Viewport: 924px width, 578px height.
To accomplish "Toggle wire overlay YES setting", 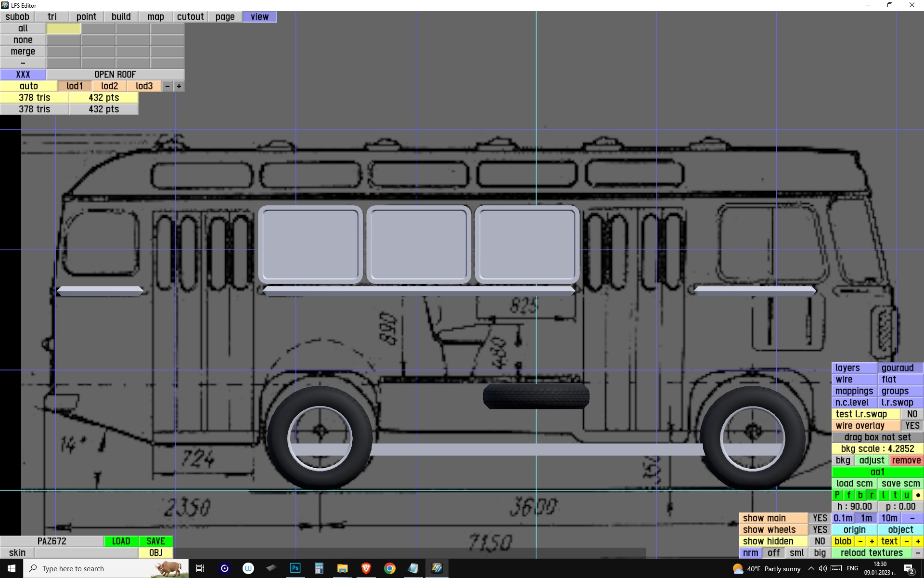I will 912,425.
